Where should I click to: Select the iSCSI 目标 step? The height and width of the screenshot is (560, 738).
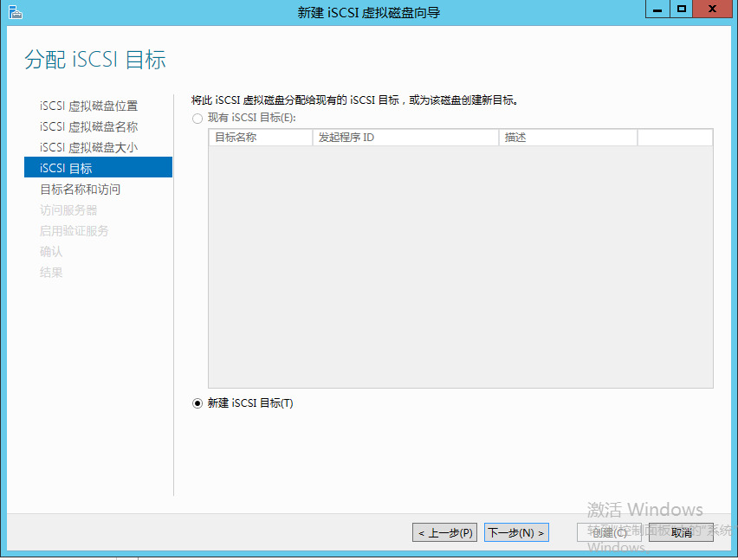click(x=99, y=167)
